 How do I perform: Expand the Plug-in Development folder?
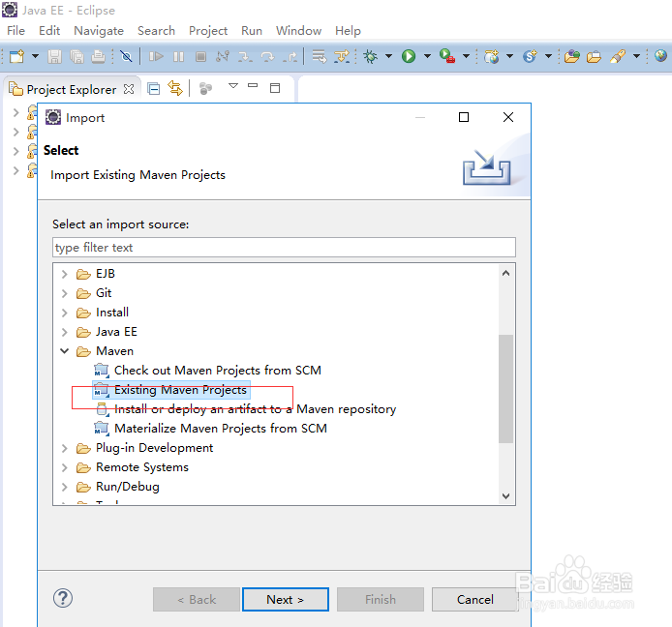(64, 448)
